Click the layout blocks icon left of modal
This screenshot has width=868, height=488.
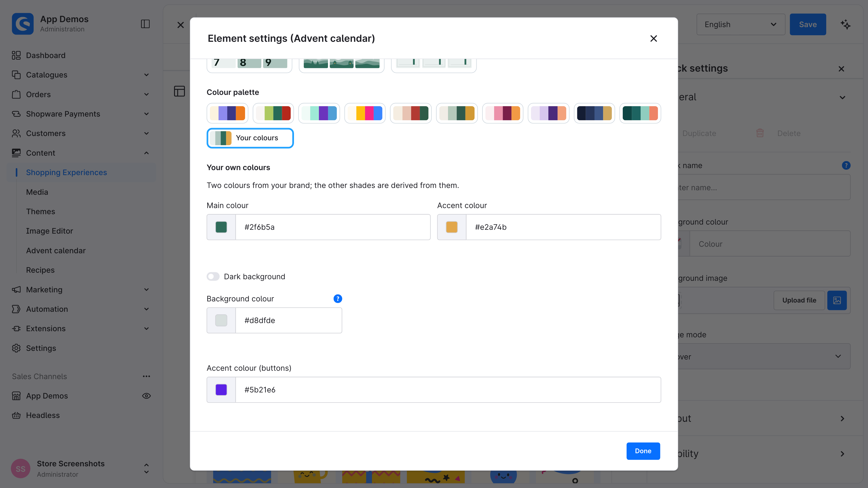pos(179,91)
